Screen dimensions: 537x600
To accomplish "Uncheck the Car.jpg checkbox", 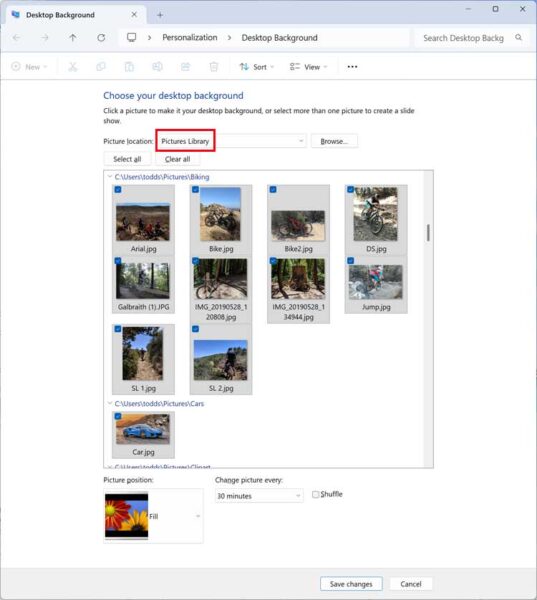I will [118, 416].
